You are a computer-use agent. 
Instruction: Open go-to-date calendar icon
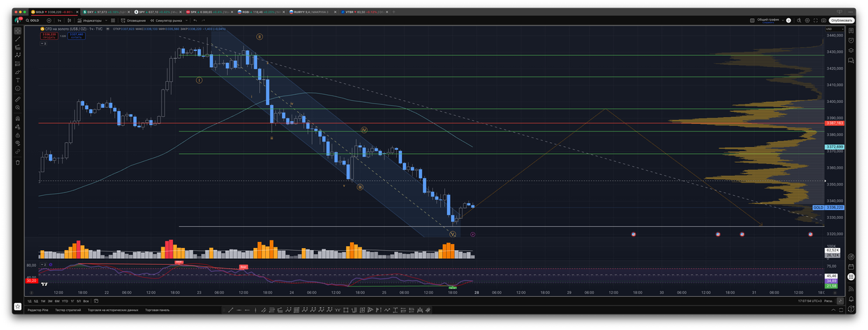click(96, 301)
